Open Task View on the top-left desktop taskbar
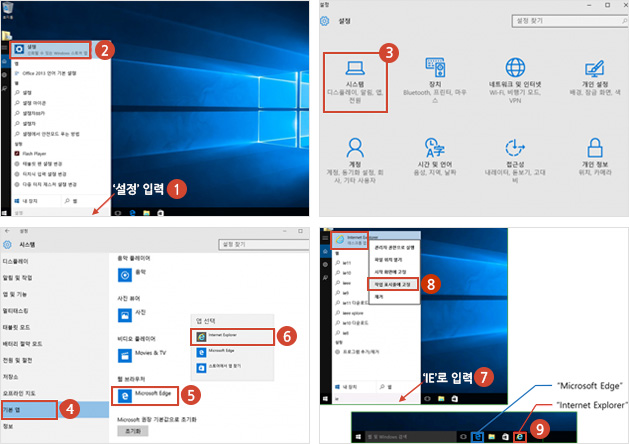This screenshot has height=444, width=629. pos(118,213)
